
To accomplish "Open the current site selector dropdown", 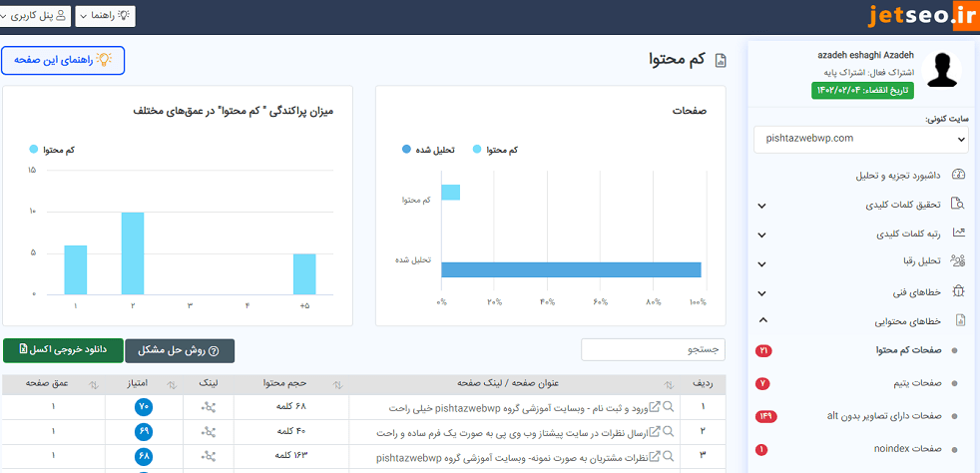I will coord(860,139).
